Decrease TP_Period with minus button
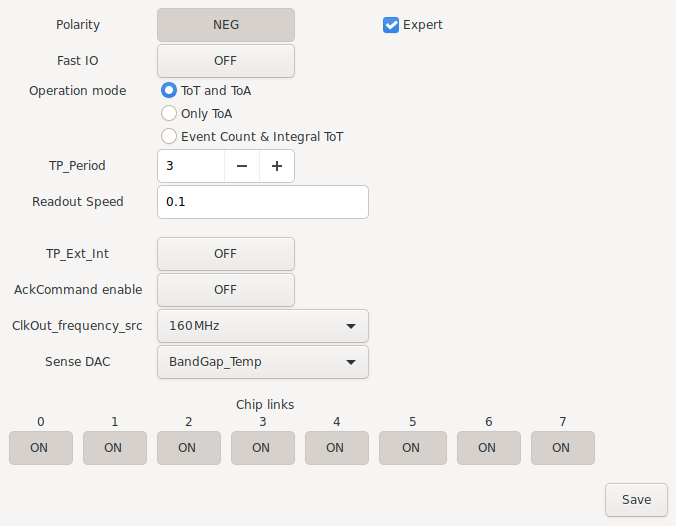676x526 pixels. click(x=242, y=166)
